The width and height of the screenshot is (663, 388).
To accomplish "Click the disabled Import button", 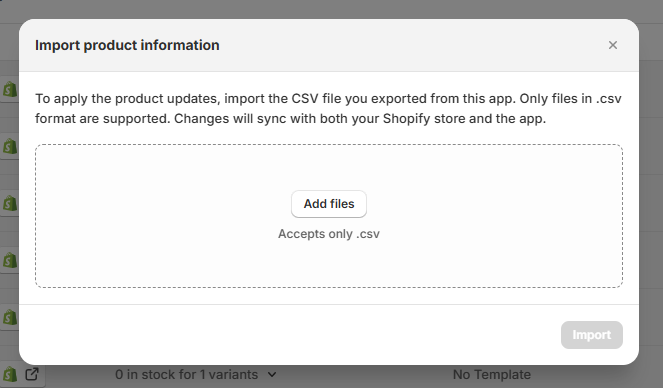I will click(x=592, y=335).
